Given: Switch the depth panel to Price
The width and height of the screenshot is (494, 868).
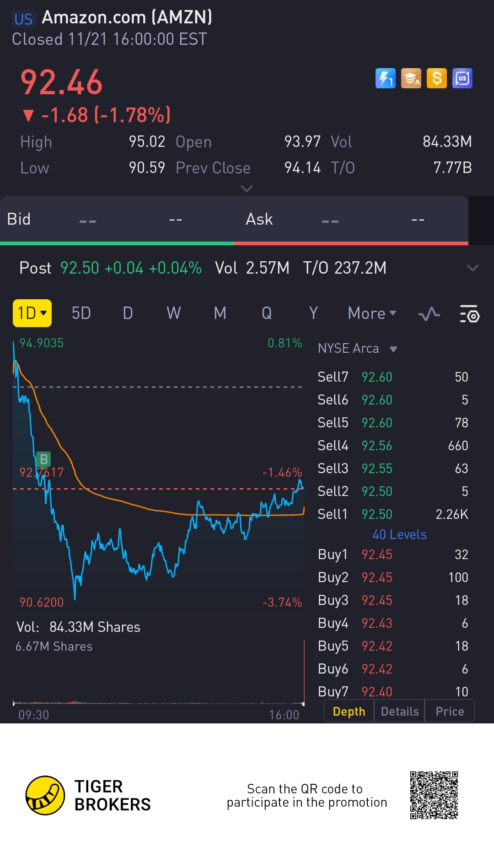Looking at the screenshot, I should [x=450, y=712].
